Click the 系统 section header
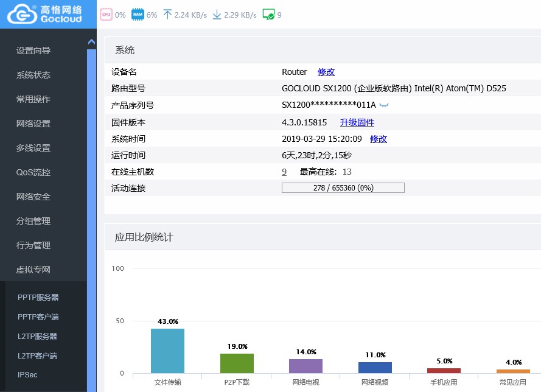 coord(125,51)
